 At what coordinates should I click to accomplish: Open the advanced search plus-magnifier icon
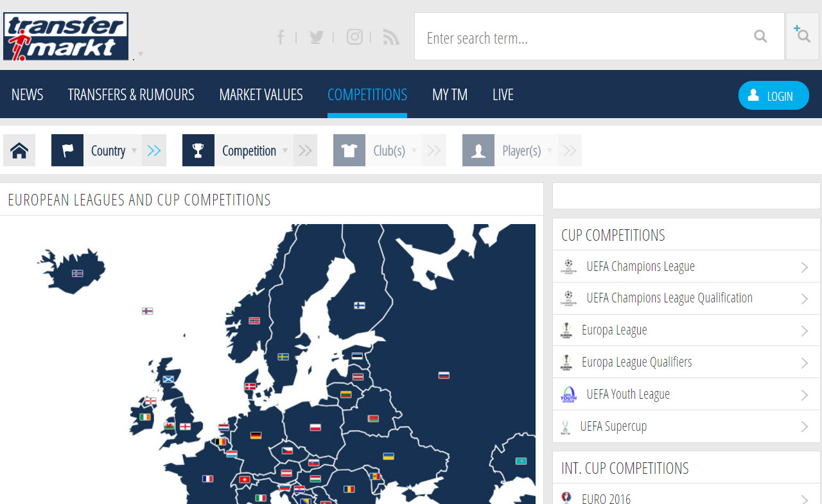[802, 35]
